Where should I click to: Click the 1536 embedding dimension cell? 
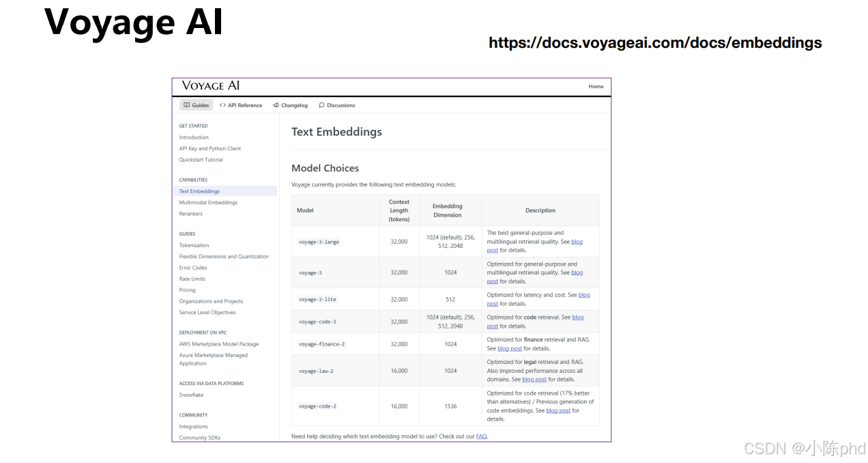(x=450, y=406)
